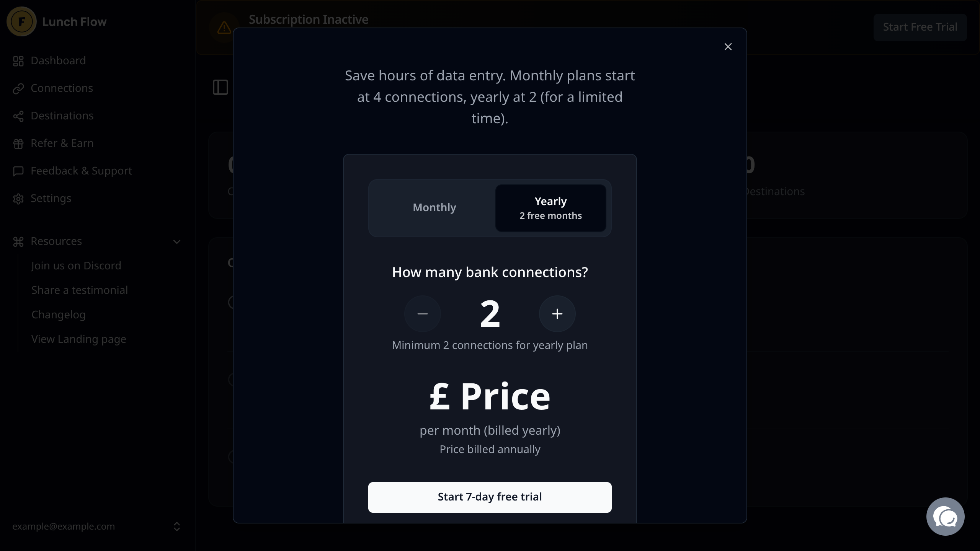This screenshot has height=551, width=980.
Task: Click the Destinations share icon
Action: tap(18, 116)
